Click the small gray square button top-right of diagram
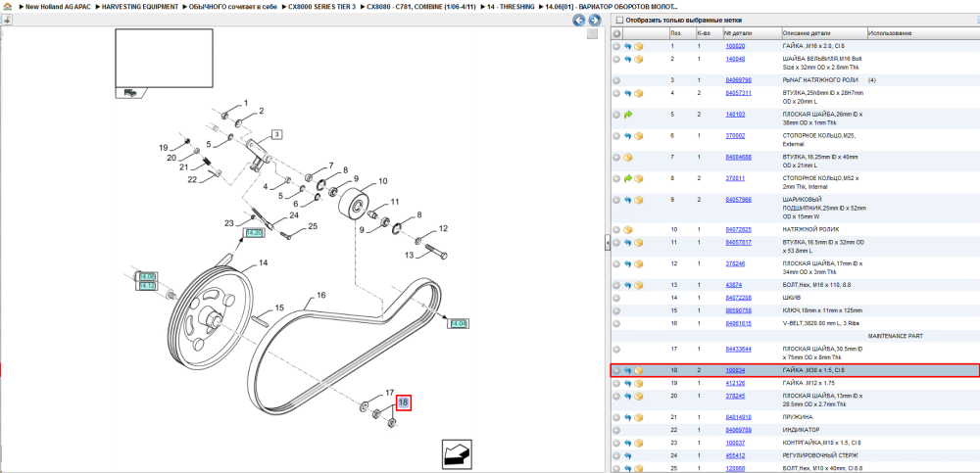Viewport: 980px width, 473px height. point(593,34)
